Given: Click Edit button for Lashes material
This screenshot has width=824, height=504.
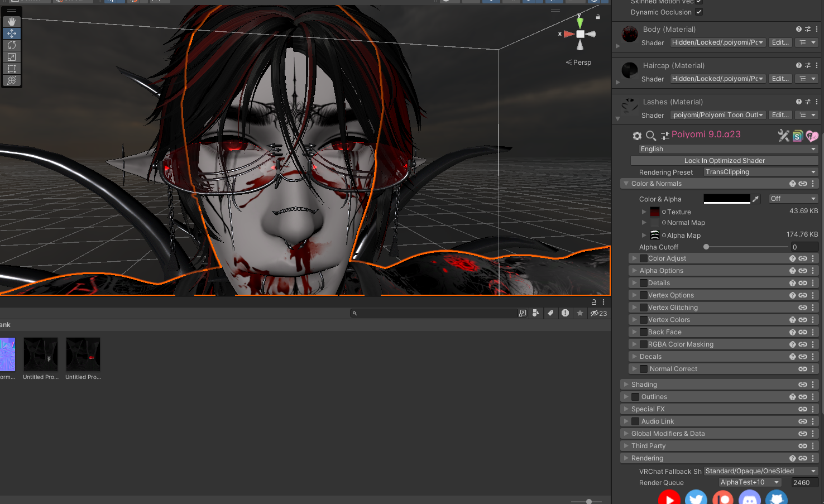Looking at the screenshot, I should (x=780, y=115).
